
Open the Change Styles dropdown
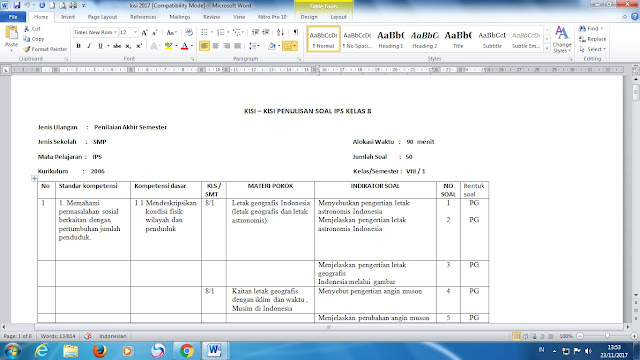tap(562, 40)
